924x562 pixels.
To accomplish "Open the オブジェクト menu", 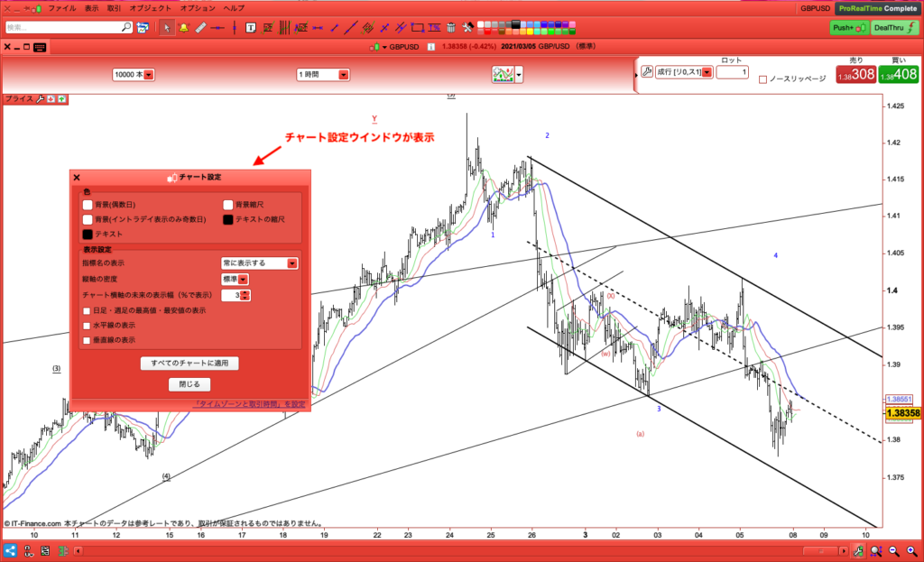I will pos(151,8).
